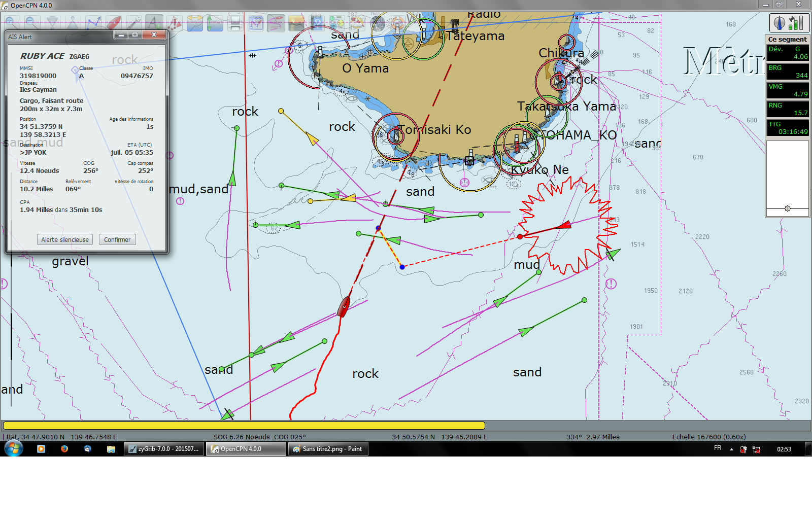Close the AIS Alert dialog
This screenshot has width=812, height=526.
154,34
